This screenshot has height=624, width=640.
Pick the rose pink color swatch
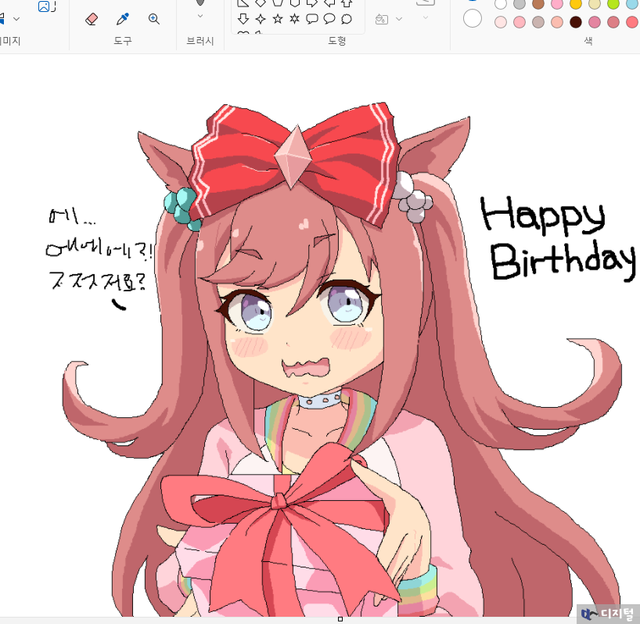[594, 22]
